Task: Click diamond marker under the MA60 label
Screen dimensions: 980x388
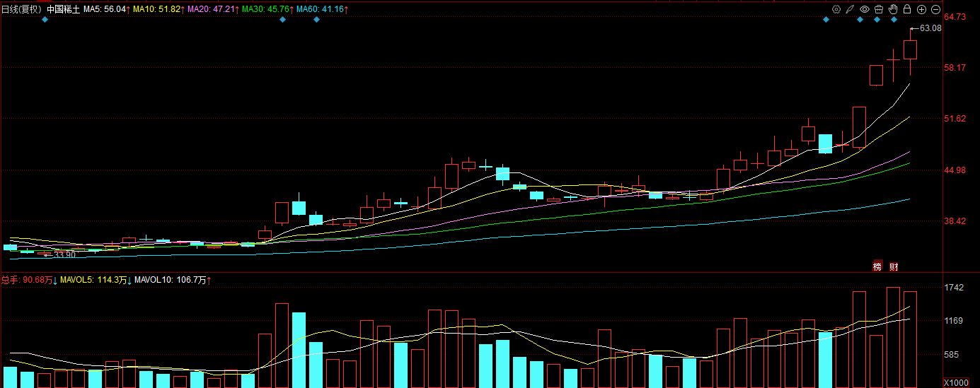Action: tap(316, 20)
